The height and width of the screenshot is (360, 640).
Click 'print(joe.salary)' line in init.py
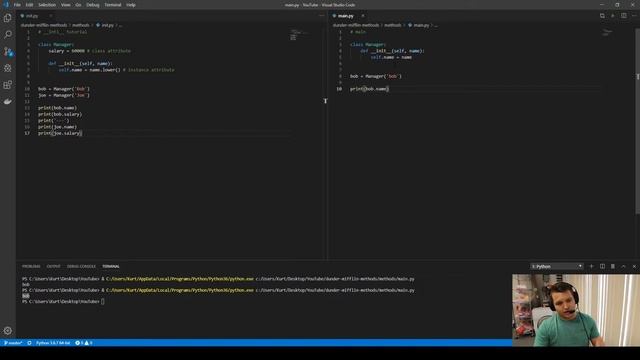[x=60, y=133]
